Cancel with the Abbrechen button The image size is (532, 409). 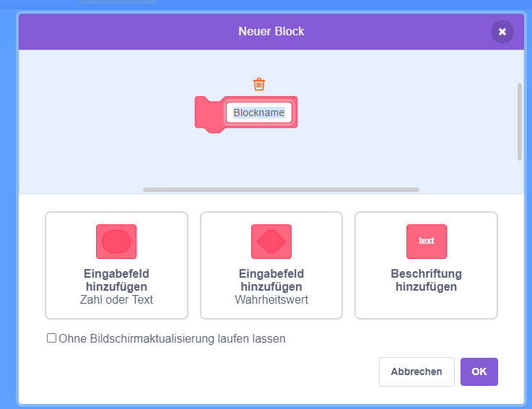point(417,371)
